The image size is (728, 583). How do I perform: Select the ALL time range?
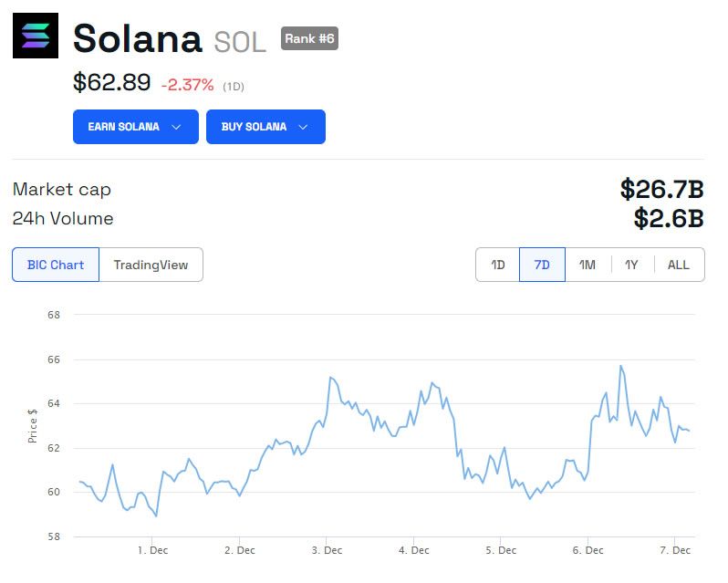pos(679,265)
